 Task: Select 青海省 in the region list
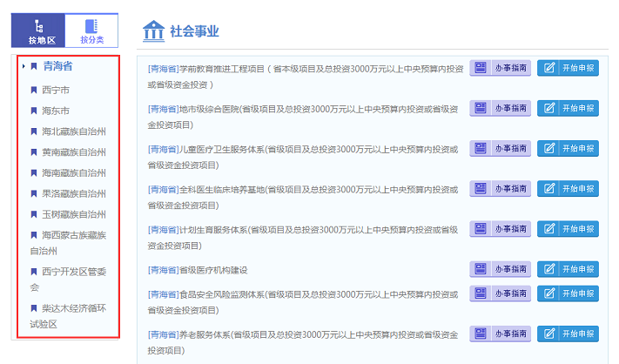pos(57,66)
